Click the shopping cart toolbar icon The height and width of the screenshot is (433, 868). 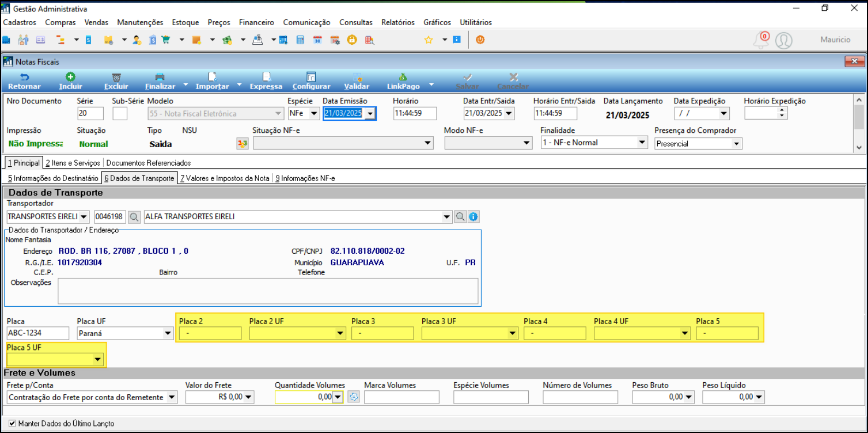click(x=166, y=40)
